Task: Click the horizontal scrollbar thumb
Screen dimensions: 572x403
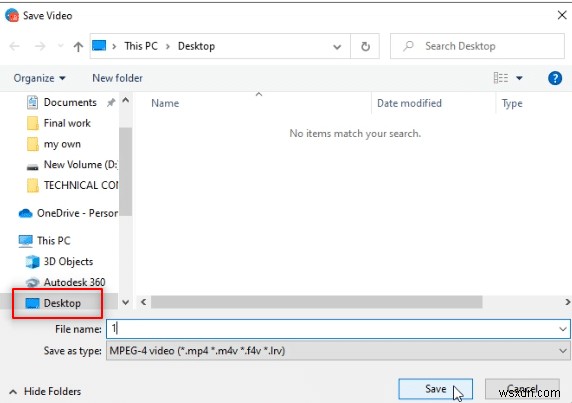Action: (317, 302)
